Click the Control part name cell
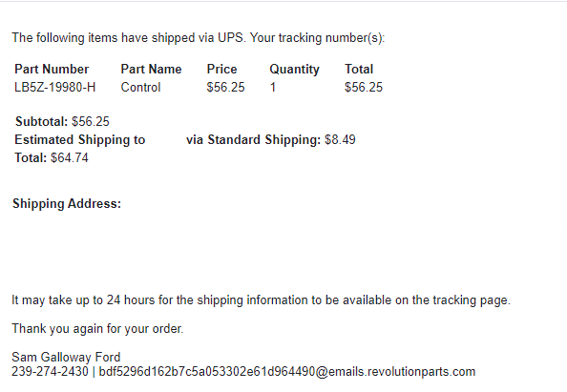567x392 pixels. (140, 87)
